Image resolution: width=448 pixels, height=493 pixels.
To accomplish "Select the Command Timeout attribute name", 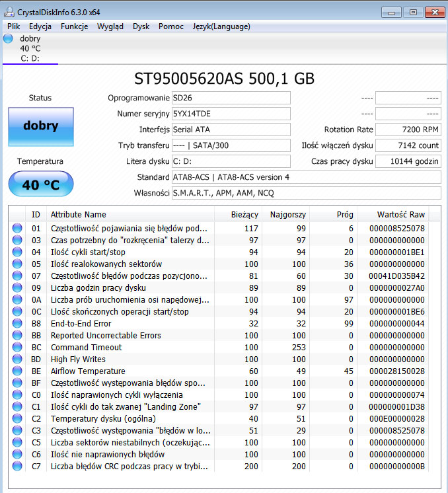I will point(86,347).
